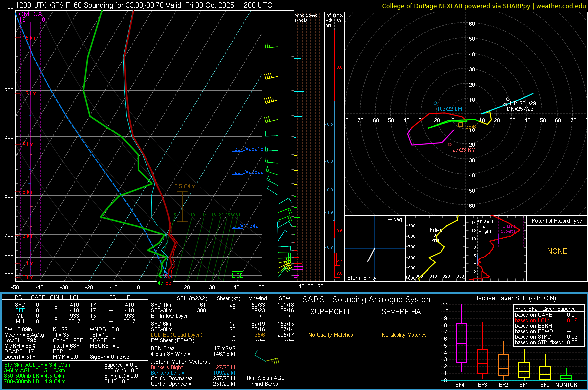Click the DownT = 51F value
Image resolution: width=588 pixels, height=390 pixels.
point(20,357)
